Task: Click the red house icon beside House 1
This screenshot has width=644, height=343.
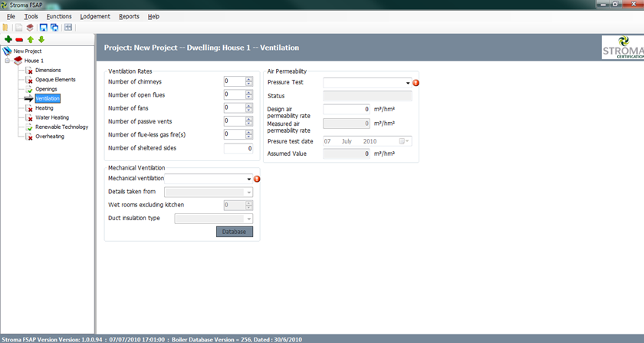Action: pyautogui.click(x=18, y=61)
